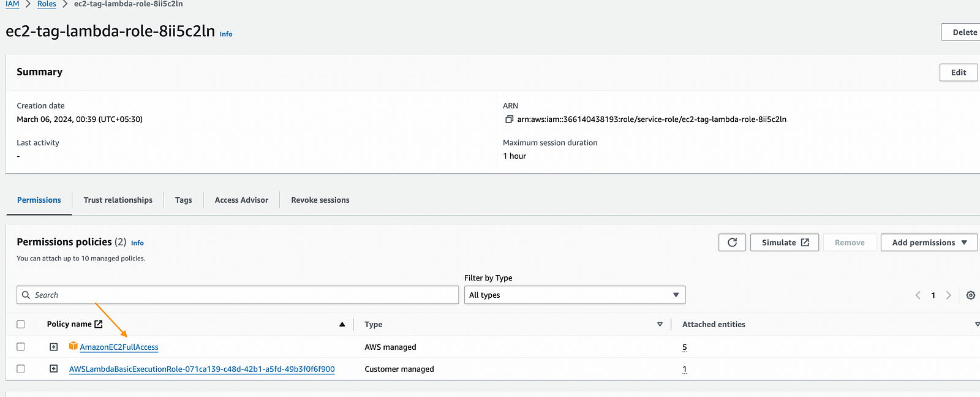Viewport: 980px width, 397px height.
Task: Click the AmazonEC2FullAccess orange policy icon
Action: click(73, 346)
